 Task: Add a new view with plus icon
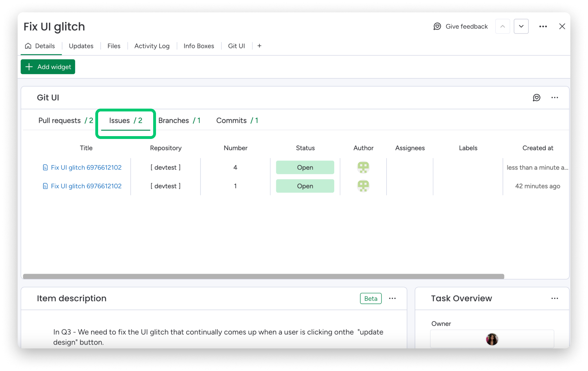(x=259, y=46)
